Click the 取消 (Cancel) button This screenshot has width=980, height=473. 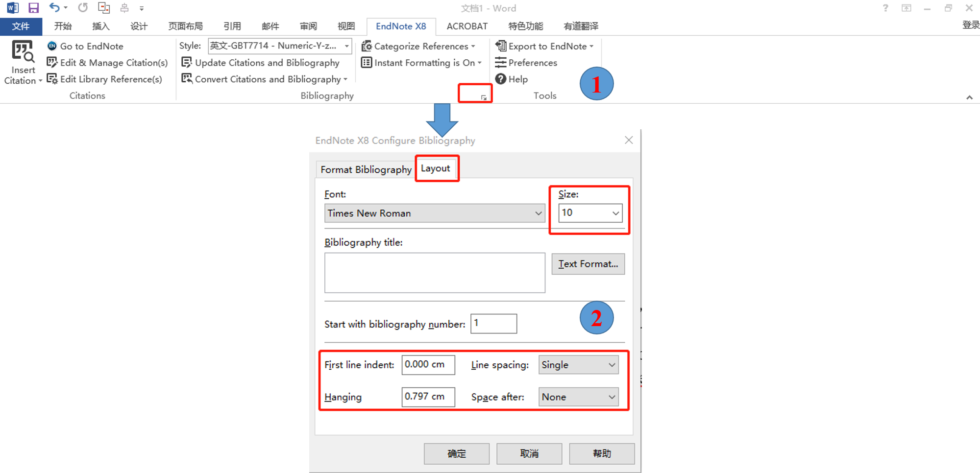click(529, 454)
